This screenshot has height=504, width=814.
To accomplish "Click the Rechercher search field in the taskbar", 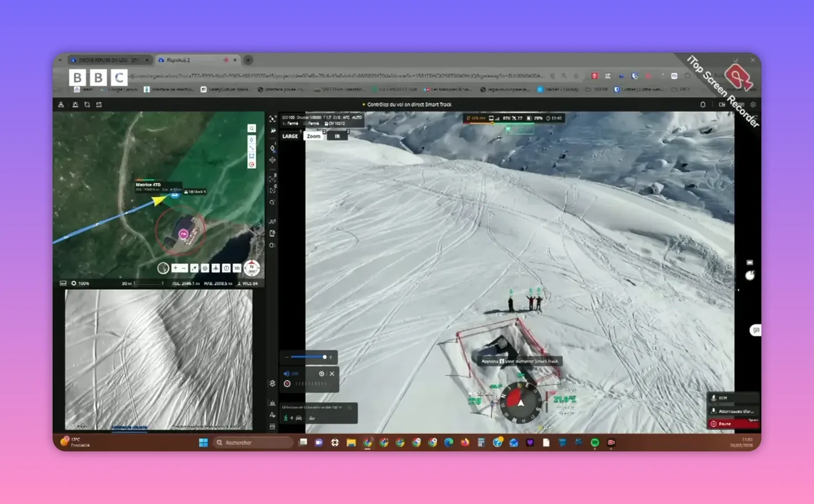I will [x=252, y=442].
